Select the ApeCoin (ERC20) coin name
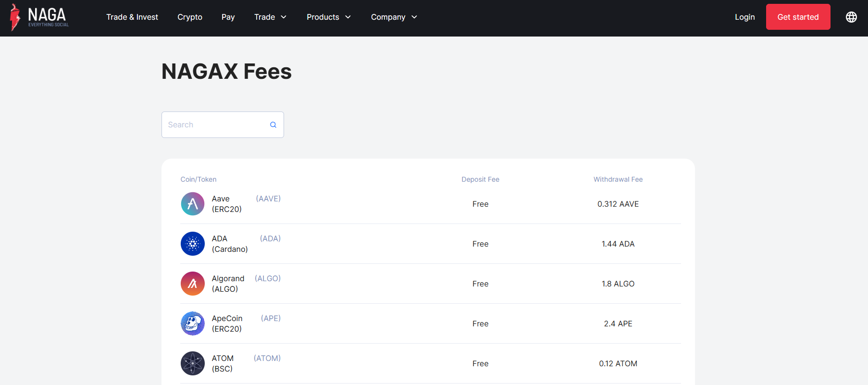Image resolution: width=868 pixels, height=385 pixels. click(227, 323)
